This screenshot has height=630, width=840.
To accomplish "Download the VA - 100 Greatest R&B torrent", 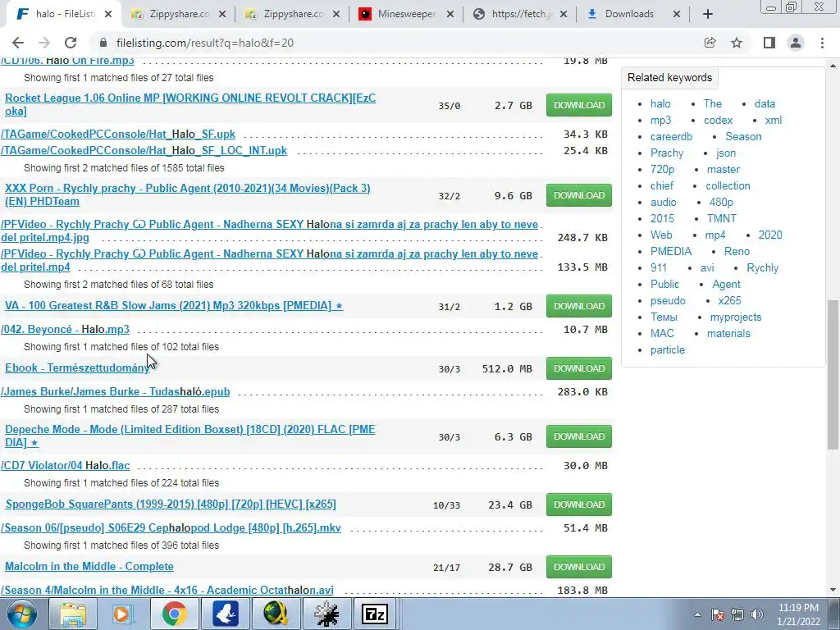I will coord(579,306).
